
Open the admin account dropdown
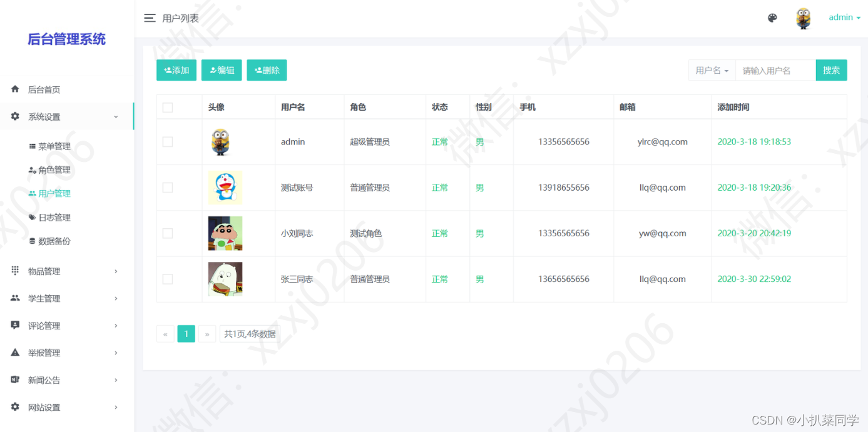pyautogui.click(x=845, y=18)
